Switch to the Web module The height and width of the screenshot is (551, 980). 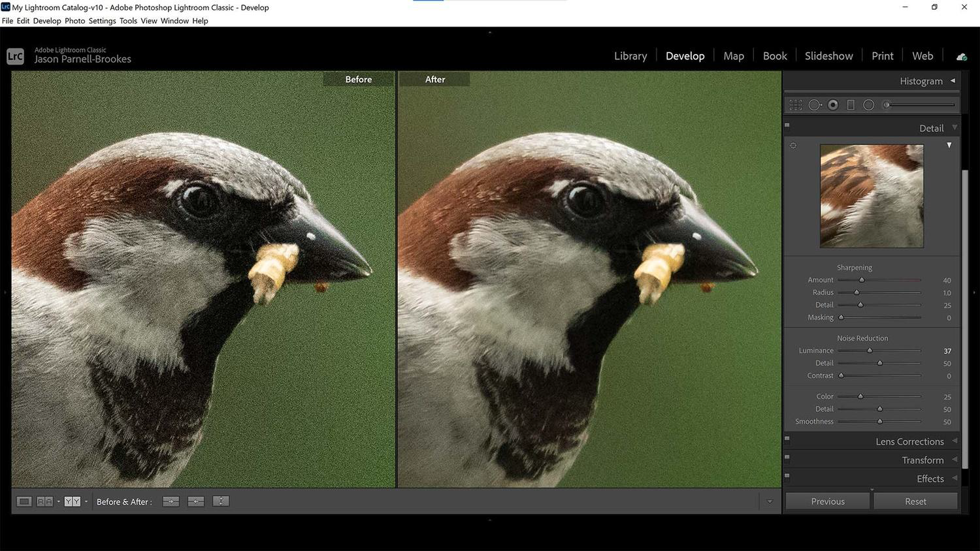[x=923, y=56]
